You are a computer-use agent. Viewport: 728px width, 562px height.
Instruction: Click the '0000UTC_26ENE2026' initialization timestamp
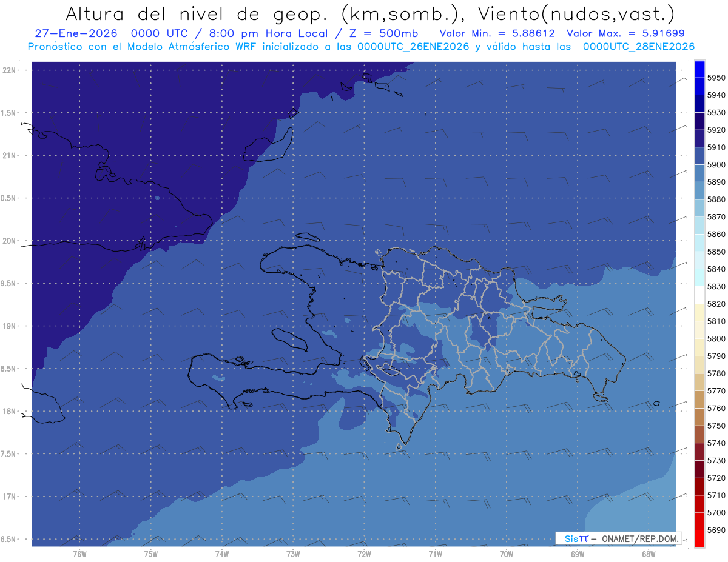[414, 47]
